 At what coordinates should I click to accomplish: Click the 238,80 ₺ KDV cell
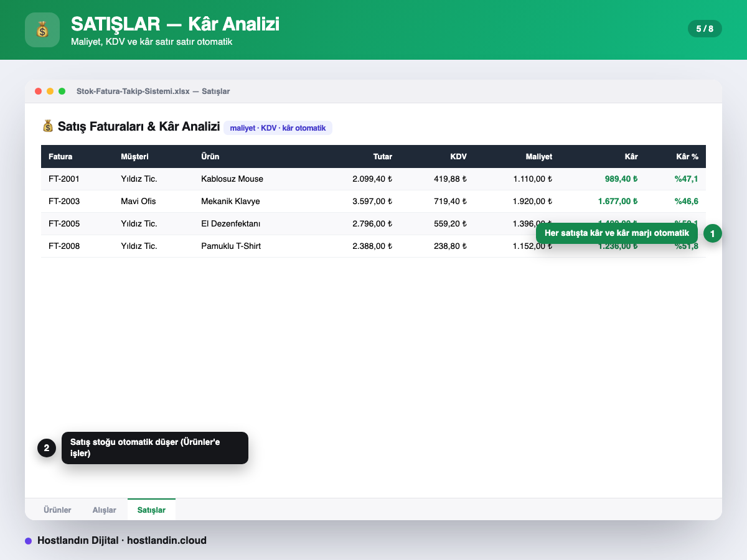tap(451, 246)
